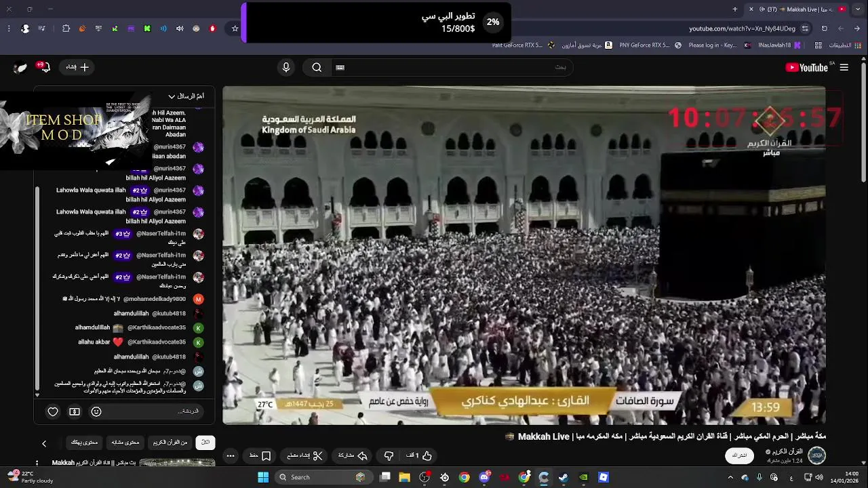Screen dimensions: 868x488
Task: Save video with bookmark button
Action: (260, 455)
